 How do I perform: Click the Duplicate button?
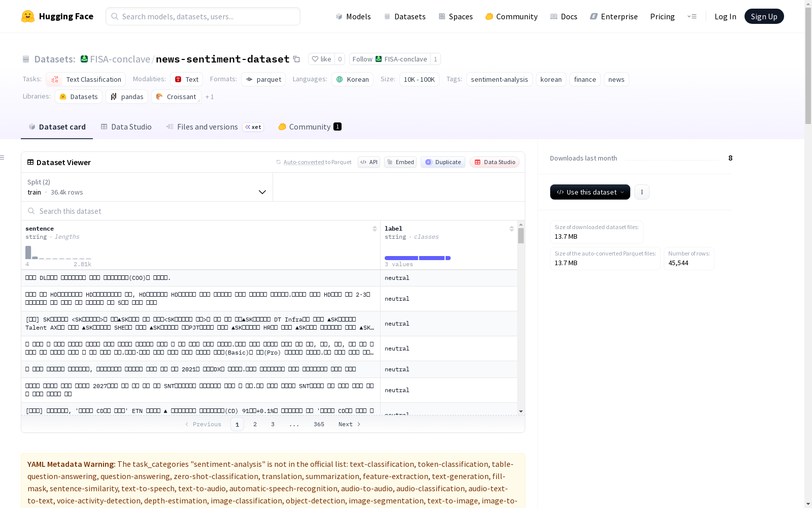[443, 162]
